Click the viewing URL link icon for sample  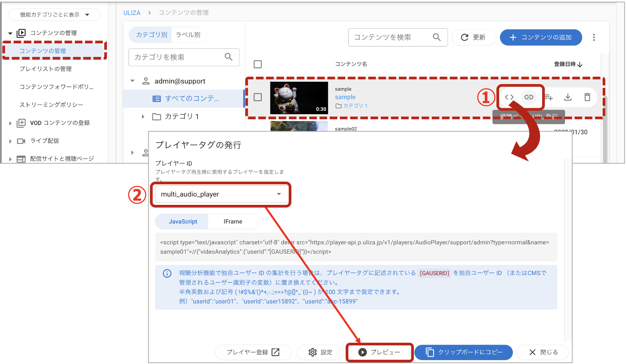pos(529,97)
